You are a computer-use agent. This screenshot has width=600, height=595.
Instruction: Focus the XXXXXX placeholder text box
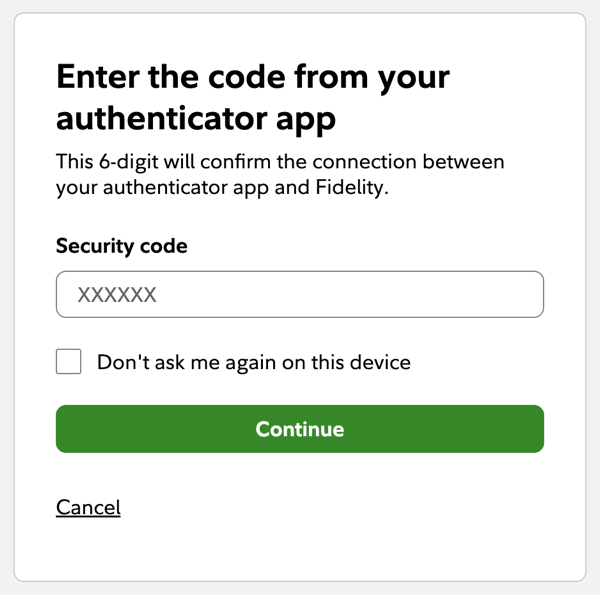[299, 294]
